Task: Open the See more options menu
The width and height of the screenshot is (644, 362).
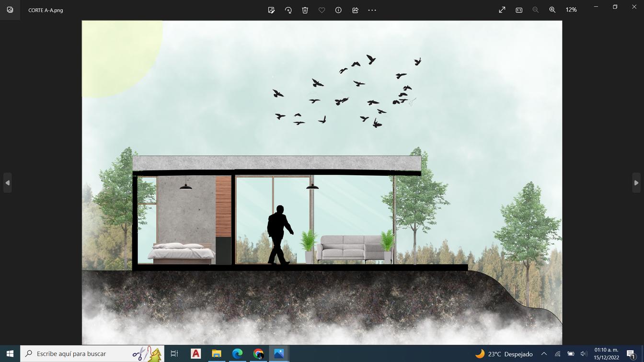Action: [372, 10]
